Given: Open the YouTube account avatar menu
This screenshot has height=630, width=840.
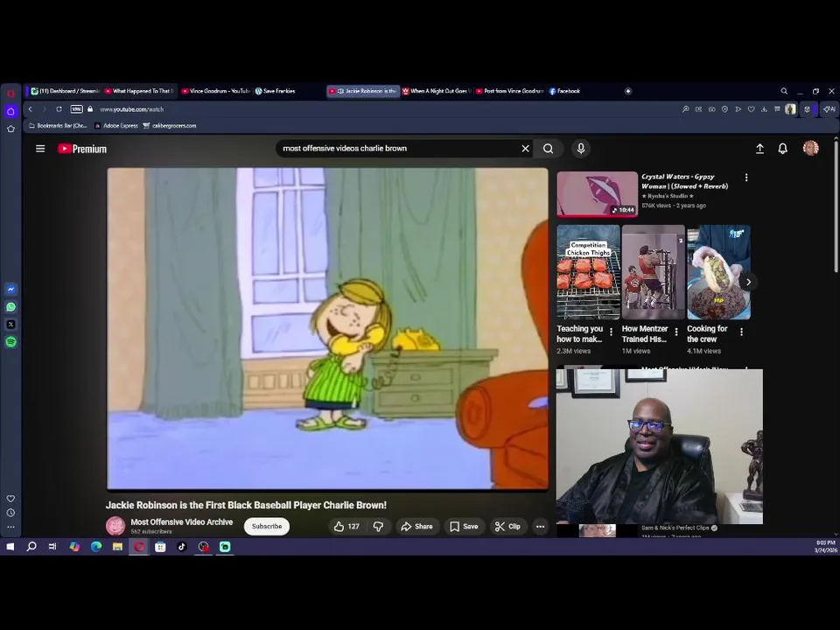Looking at the screenshot, I should (x=810, y=148).
